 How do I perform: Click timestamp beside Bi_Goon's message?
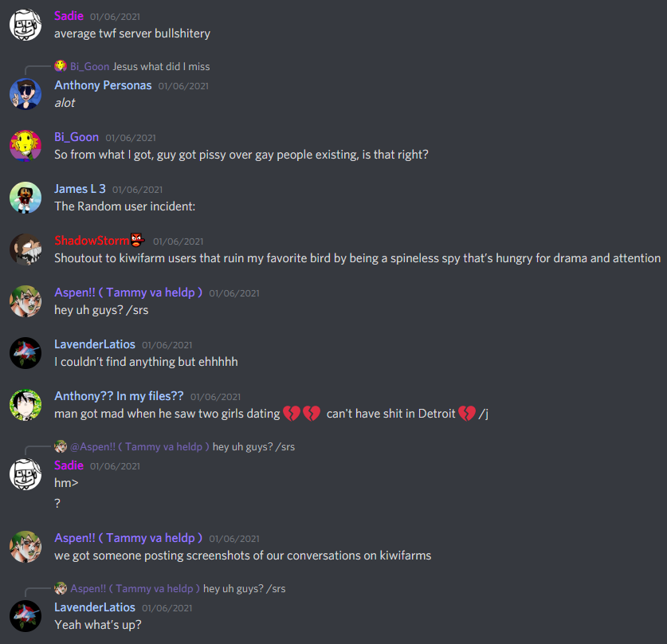click(131, 138)
